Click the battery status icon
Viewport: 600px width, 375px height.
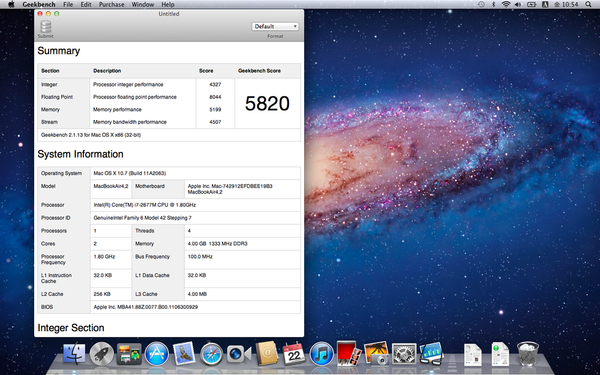pos(532,4)
